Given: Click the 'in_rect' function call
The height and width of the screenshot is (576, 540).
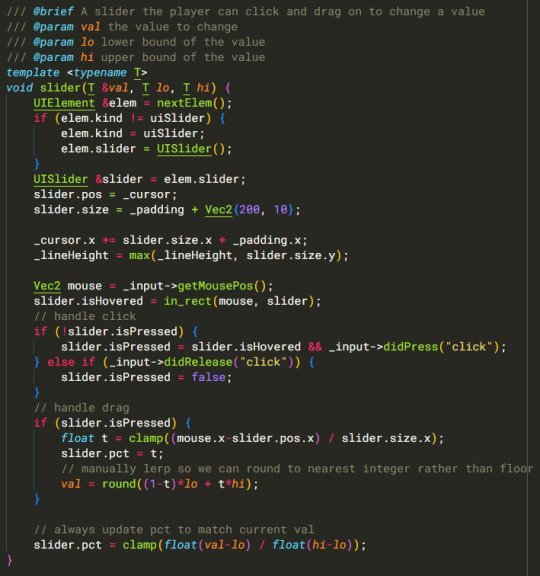Looking at the screenshot, I should pyautogui.click(x=188, y=301).
